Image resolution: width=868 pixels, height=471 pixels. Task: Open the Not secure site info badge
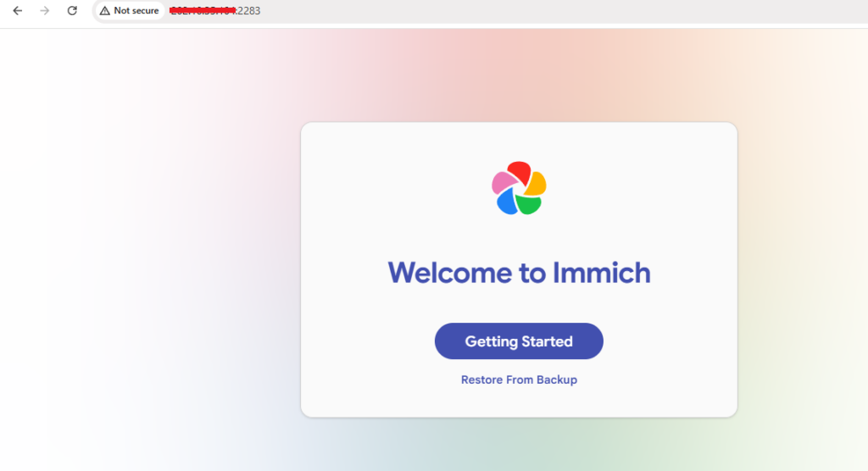point(130,10)
